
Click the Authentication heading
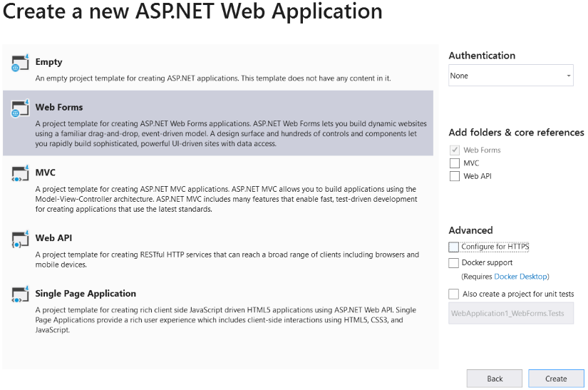tap(482, 56)
